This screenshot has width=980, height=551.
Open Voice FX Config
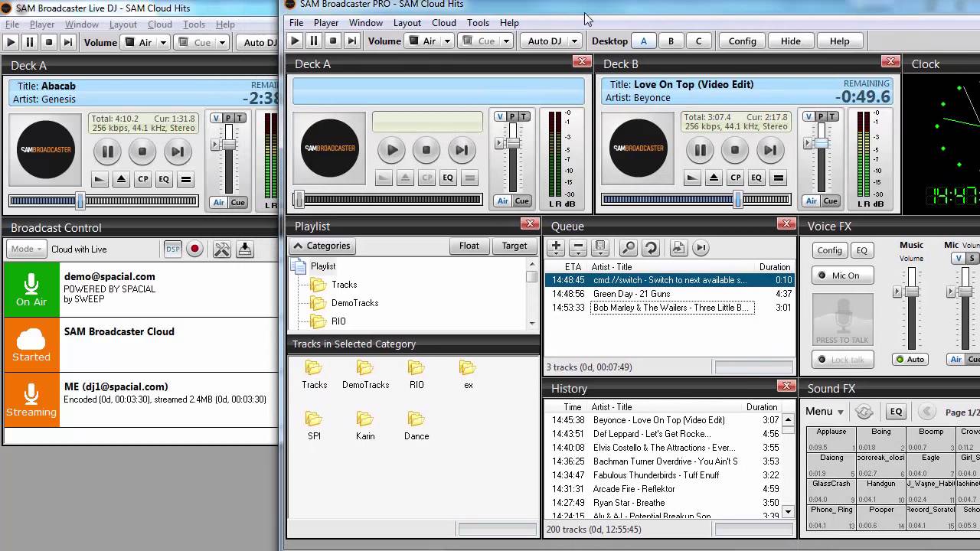tap(829, 250)
